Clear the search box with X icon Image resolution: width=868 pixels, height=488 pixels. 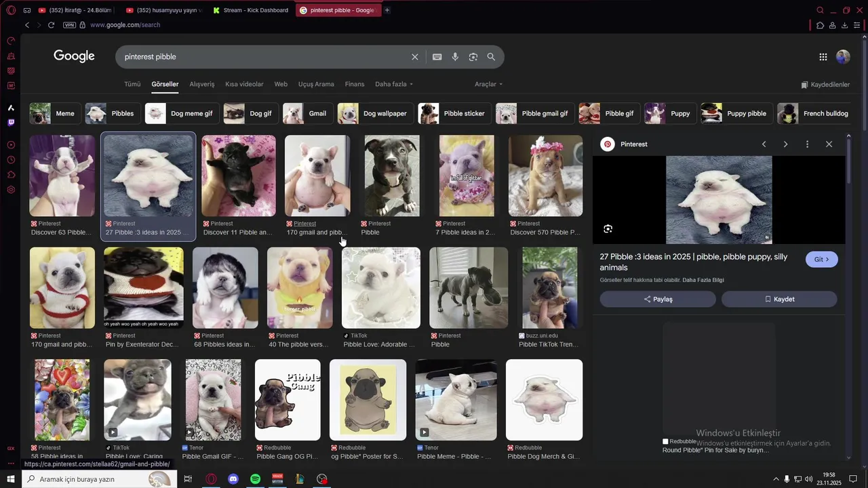click(415, 57)
